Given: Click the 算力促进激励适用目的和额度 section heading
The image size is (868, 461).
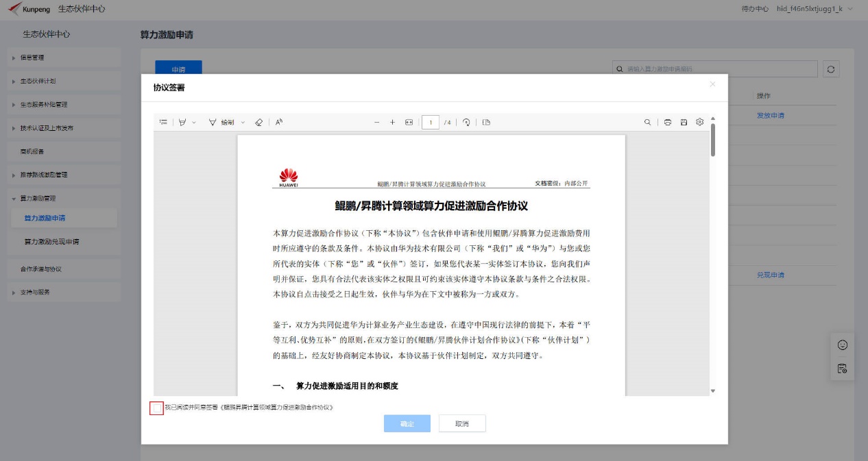Looking at the screenshot, I should (x=347, y=386).
